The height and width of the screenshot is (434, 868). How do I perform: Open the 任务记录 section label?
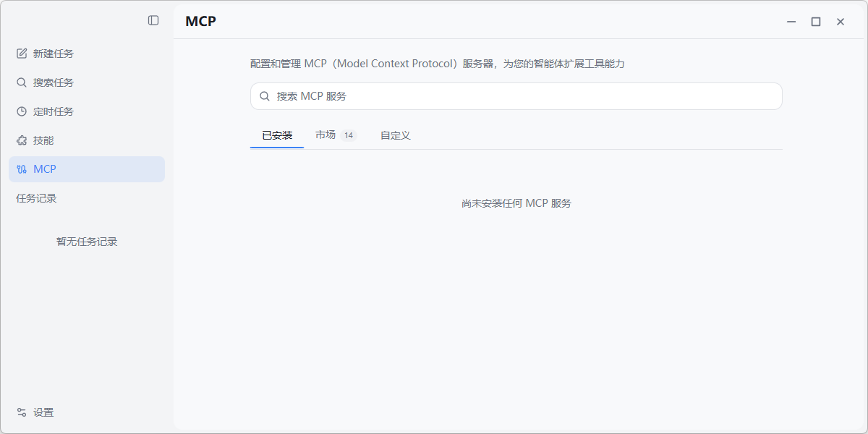click(x=36, y=198)
